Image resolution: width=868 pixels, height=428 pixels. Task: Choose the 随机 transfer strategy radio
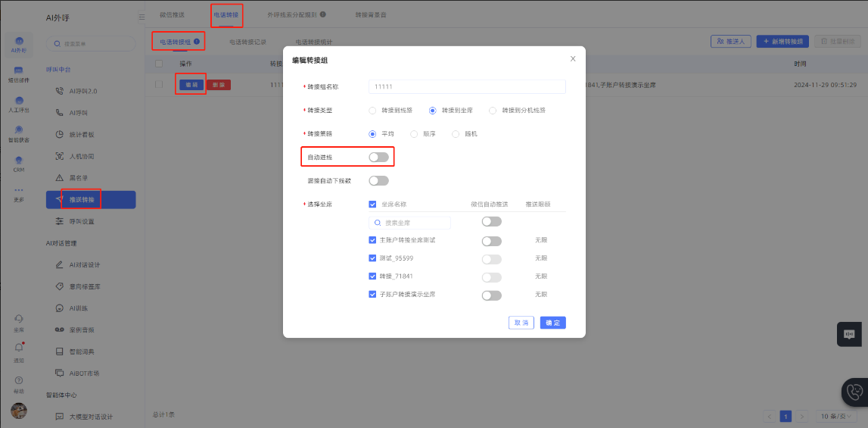456,134
